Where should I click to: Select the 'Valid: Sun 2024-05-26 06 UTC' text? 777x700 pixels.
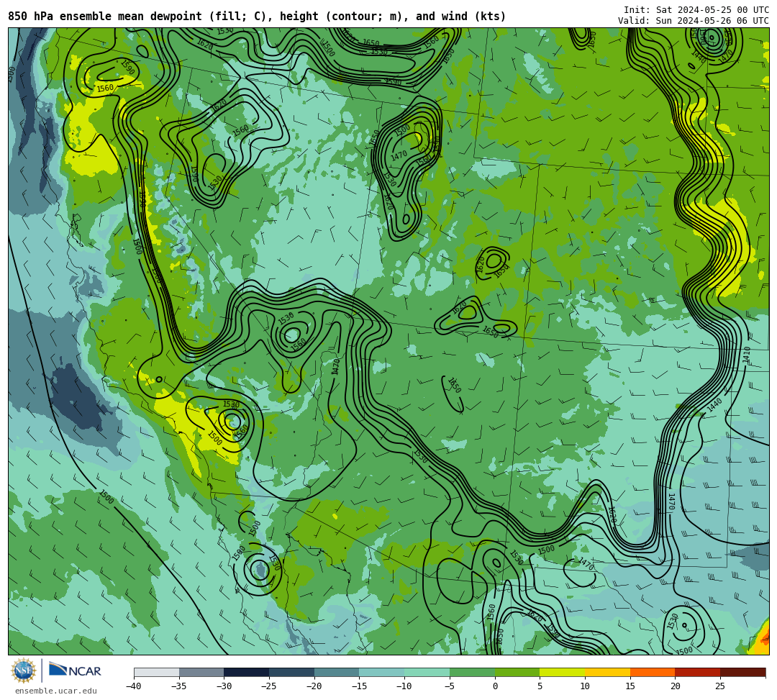point(694,20)
